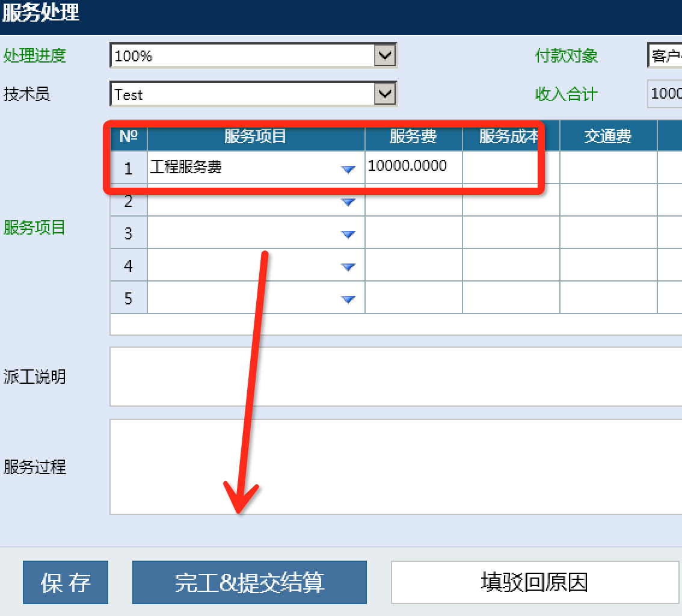682x616 pixels.
Task: Expand the 服务项目 dropdown in row 1
Action: coord(348,169)
